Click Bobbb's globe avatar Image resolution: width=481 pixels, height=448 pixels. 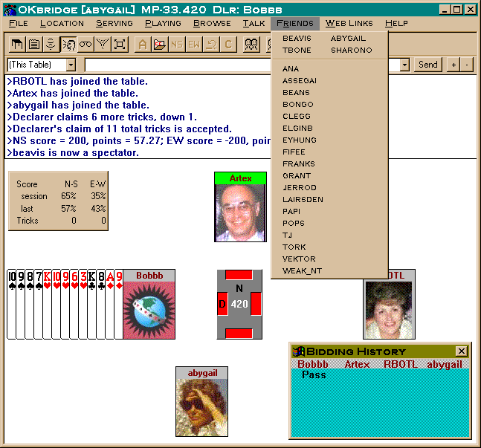point(149,310)
